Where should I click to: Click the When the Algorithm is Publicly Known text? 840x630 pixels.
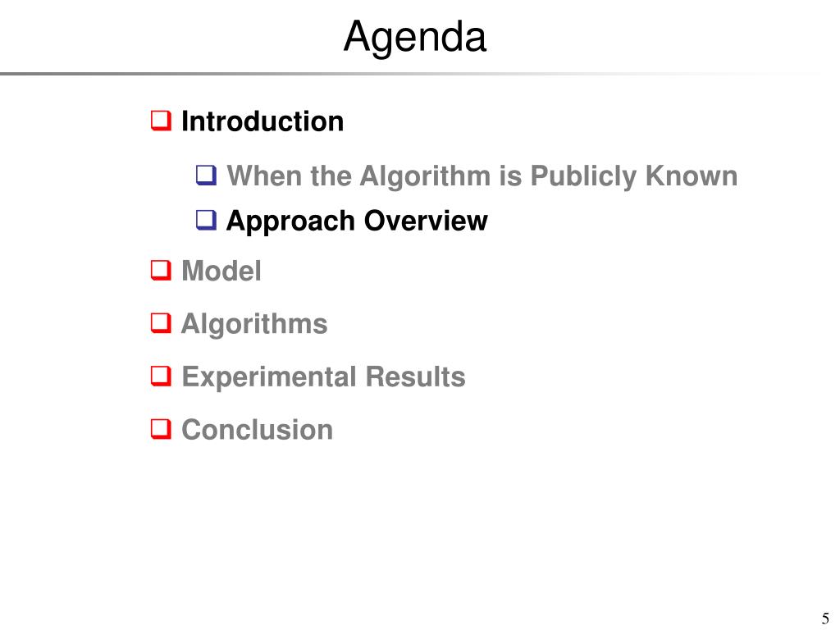[482, 176]
